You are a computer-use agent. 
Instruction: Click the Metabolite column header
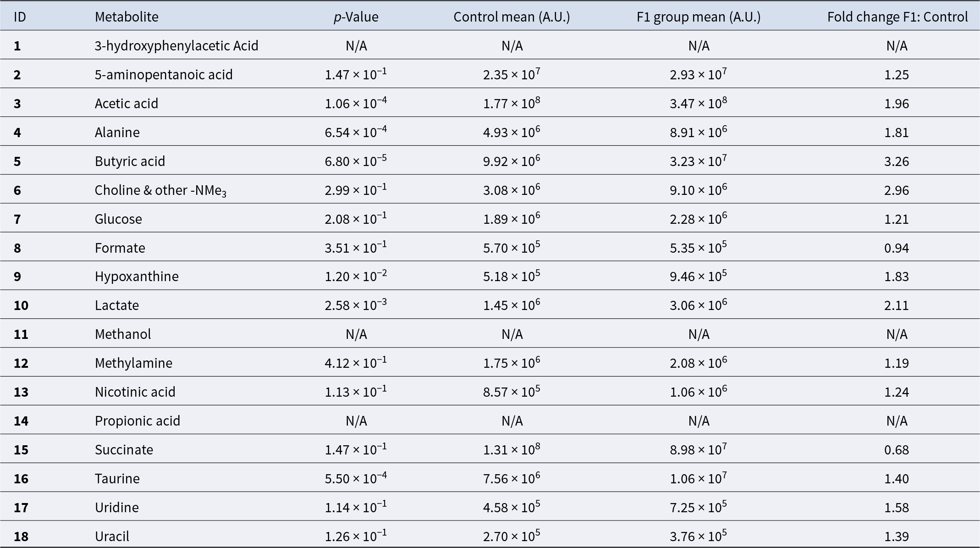point(127,17)
